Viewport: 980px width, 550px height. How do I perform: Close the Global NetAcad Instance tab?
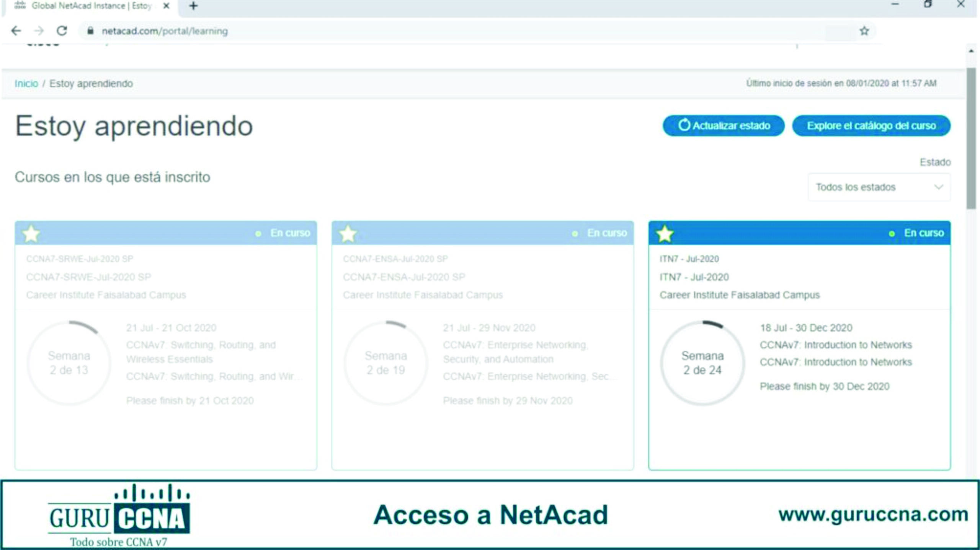(x=166, y=6)
